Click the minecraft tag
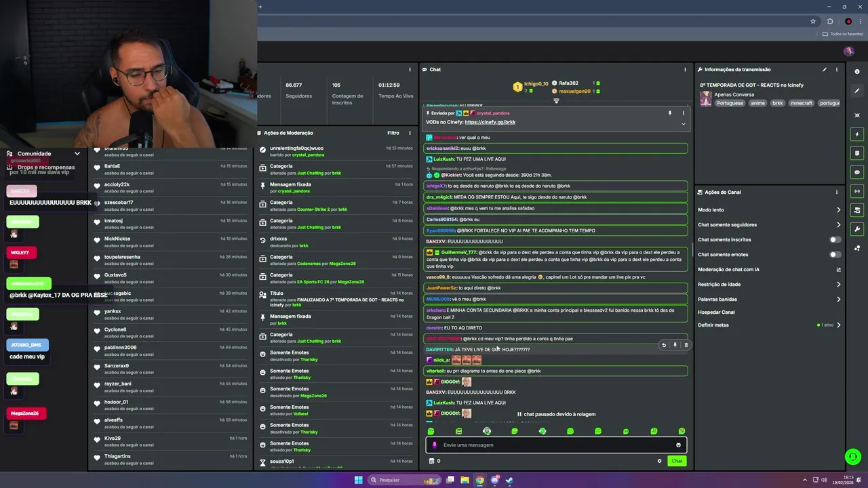The width and height of the screenshot is (868, 488). pos(801,103)
